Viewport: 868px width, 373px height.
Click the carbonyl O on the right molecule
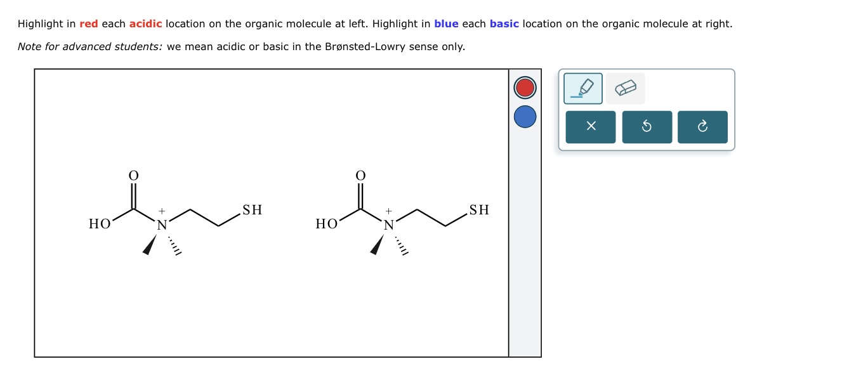point(360,176)
